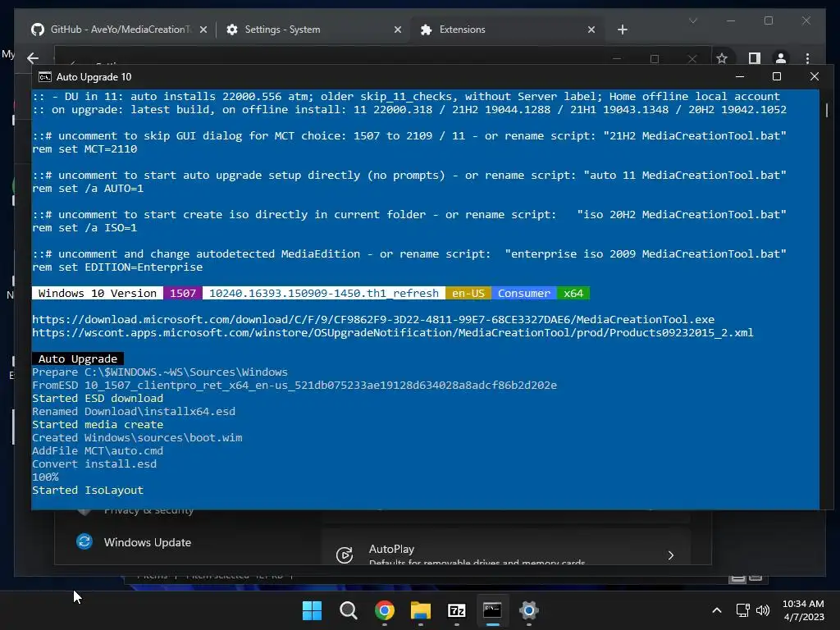840x630 pixels.
Task: Open Google Chrome from taskbar
Action: 385,610
